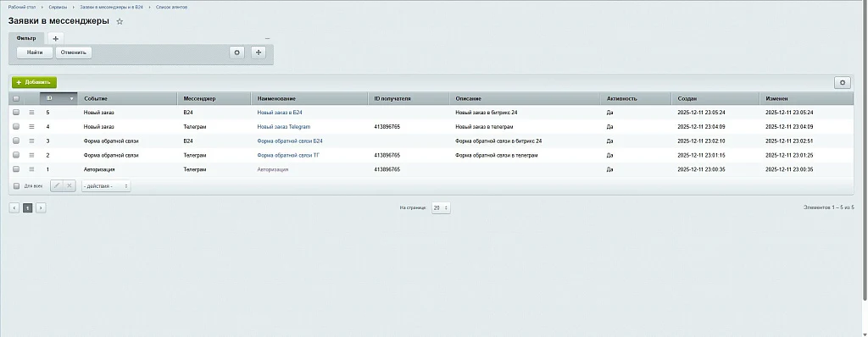The image size is (868, 337).
Task: Click the edit pencil icon below the table
Action: [x=57, y=186]
